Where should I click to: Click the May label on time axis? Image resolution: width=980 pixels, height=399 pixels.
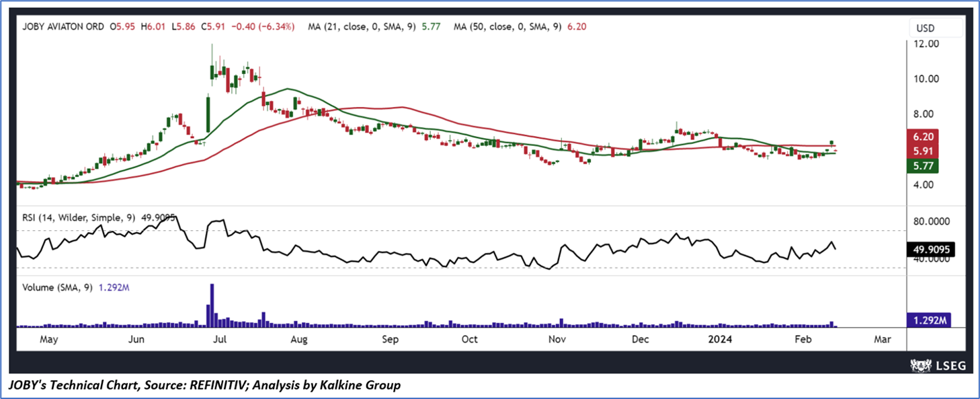pyautogui.click(x=50, y=340)
